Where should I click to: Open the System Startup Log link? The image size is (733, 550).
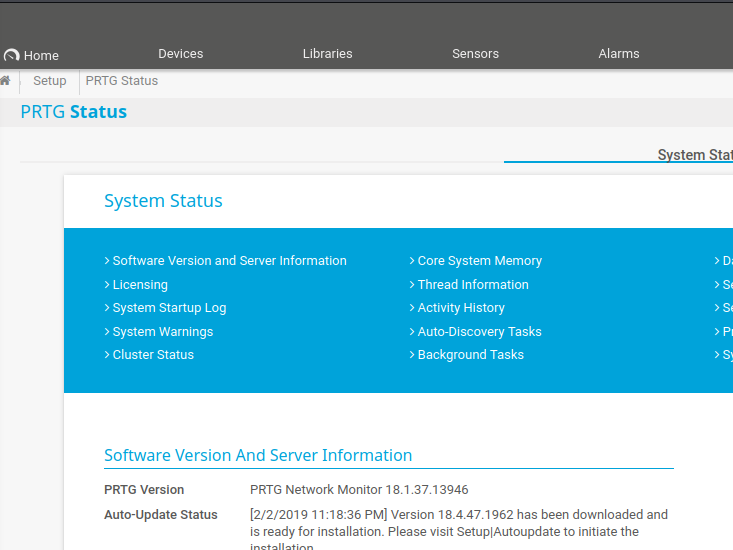[169, 308]
